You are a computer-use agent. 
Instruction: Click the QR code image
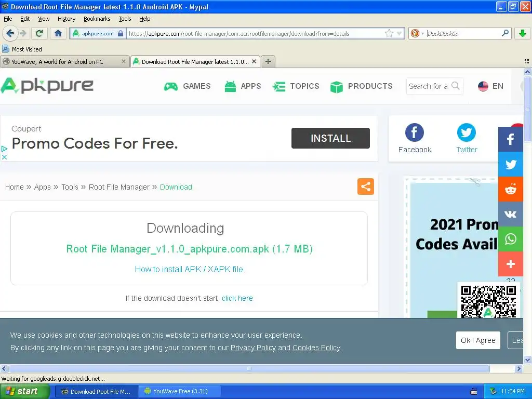[488, 301]
